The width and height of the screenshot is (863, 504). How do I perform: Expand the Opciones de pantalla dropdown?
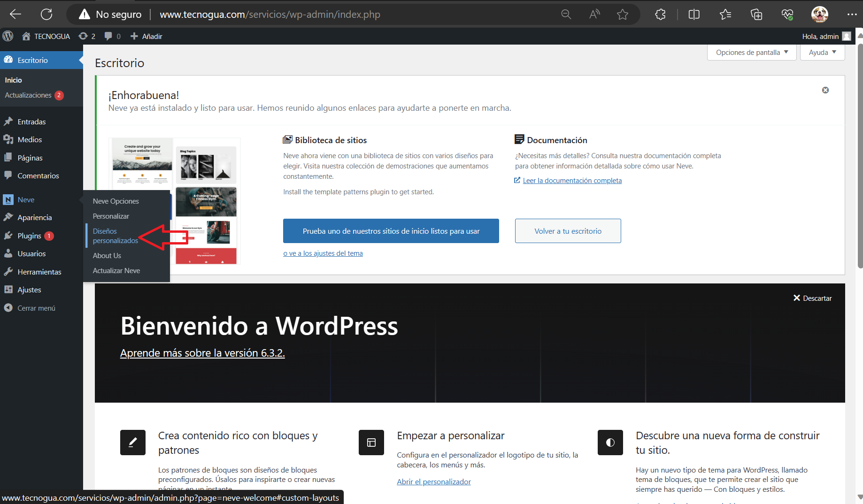(x=752, y=52)
